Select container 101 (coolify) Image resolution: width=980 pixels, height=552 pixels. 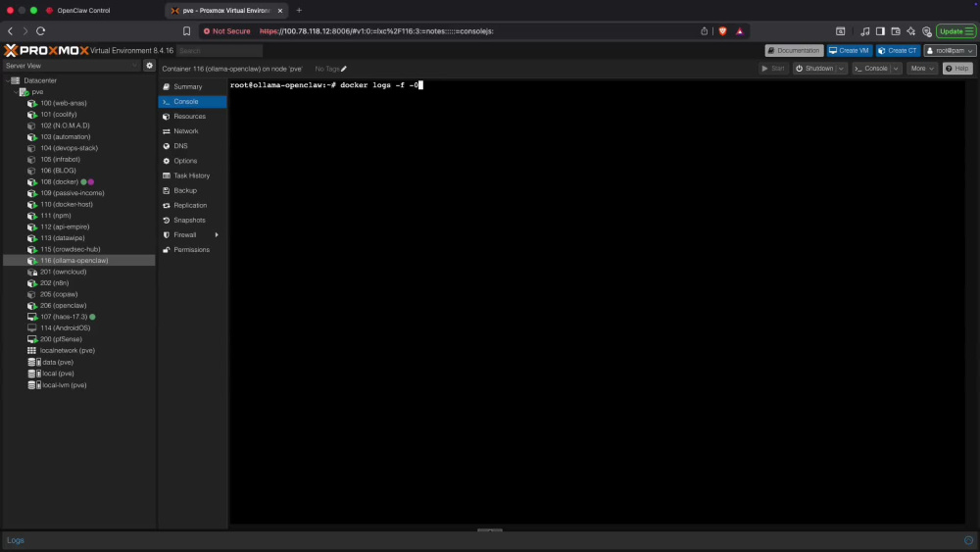58,115
